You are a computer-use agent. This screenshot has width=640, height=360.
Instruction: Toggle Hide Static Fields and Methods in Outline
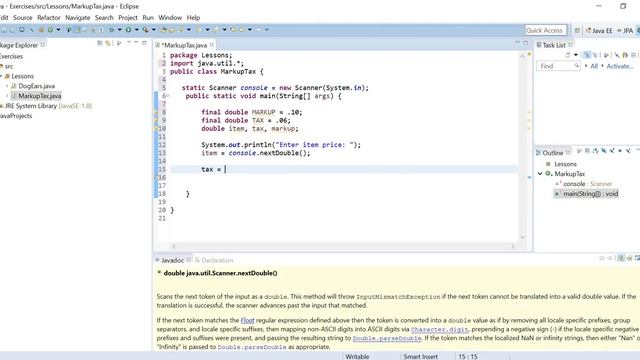(612, 151)
